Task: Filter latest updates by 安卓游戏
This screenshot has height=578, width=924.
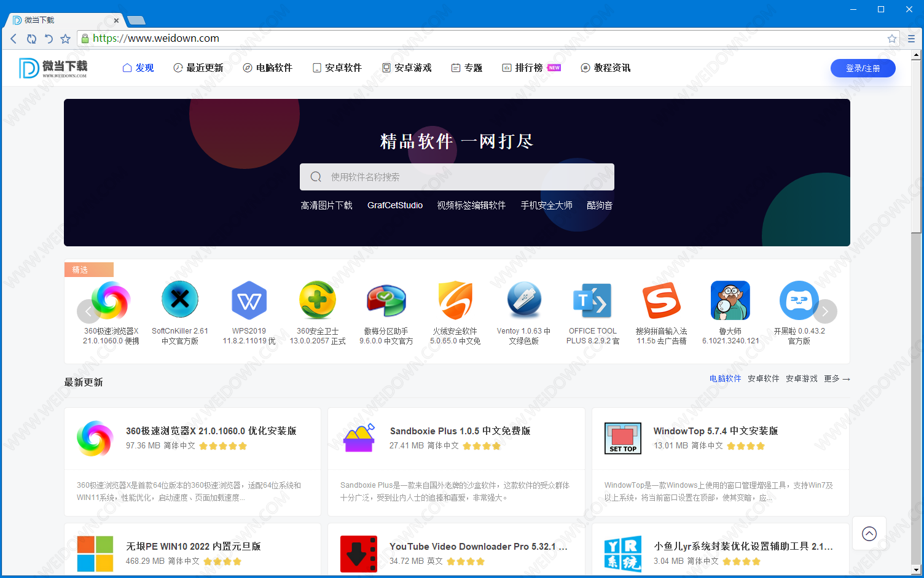Action: (802, 378)
